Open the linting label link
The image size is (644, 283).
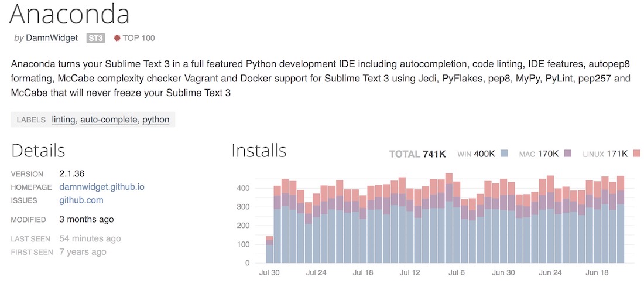pos(64,120)
